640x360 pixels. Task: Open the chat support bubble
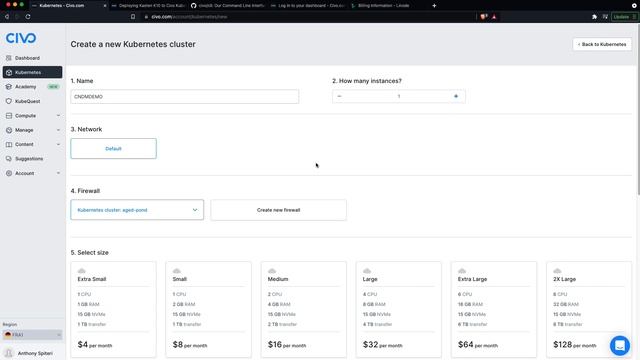pos(620,345)
